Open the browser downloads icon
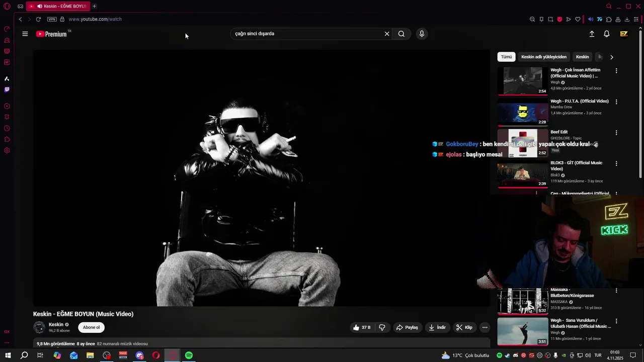The height and width of the screenshot is (362, 644). 627,19
